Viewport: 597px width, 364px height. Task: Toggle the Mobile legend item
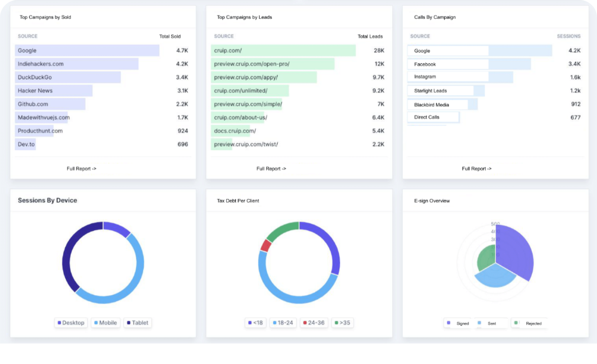coord(105,323)
